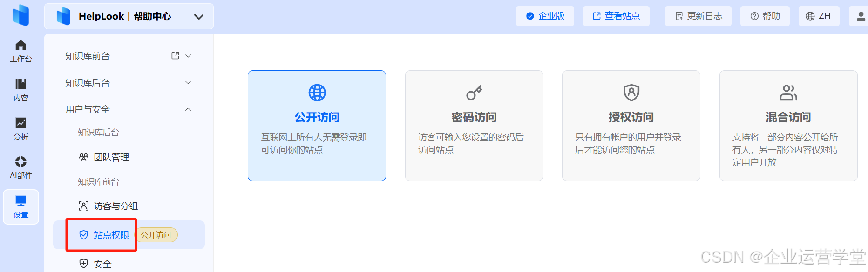Click the users icon on 混合访问 card
This screenshot has height=272, width=868.
click(x=788, y=93)
